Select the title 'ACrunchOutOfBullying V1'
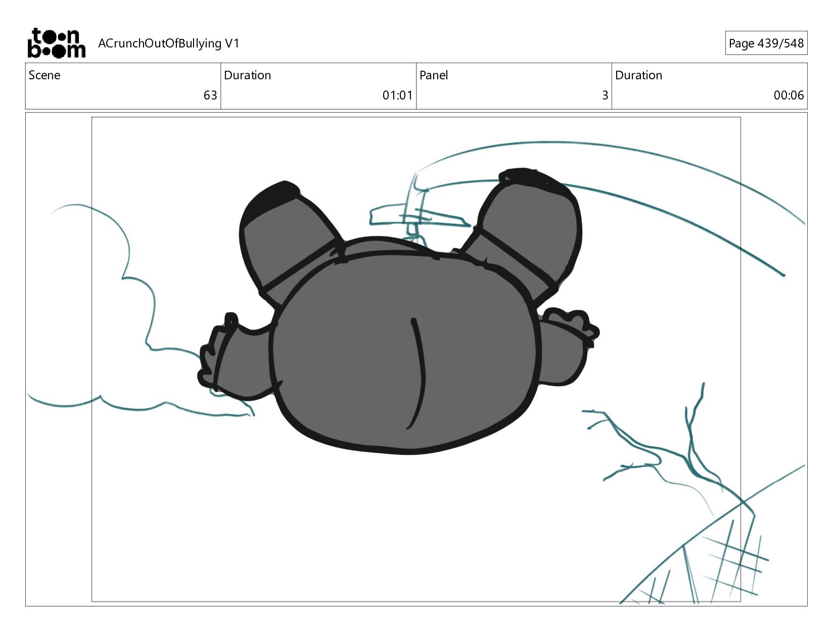Image resolution: width=834 pixels, height=644 pixels. (x=168, y=43)
